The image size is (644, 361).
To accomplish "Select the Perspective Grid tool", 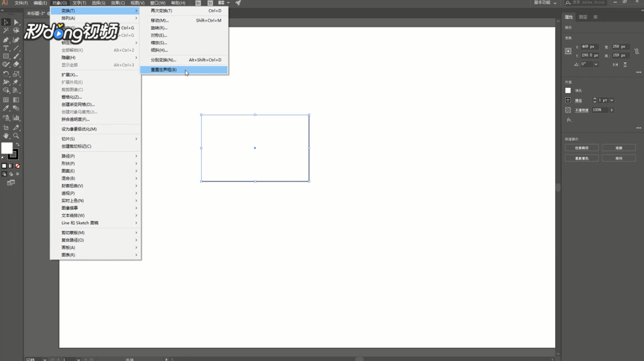I will [16, 91].
